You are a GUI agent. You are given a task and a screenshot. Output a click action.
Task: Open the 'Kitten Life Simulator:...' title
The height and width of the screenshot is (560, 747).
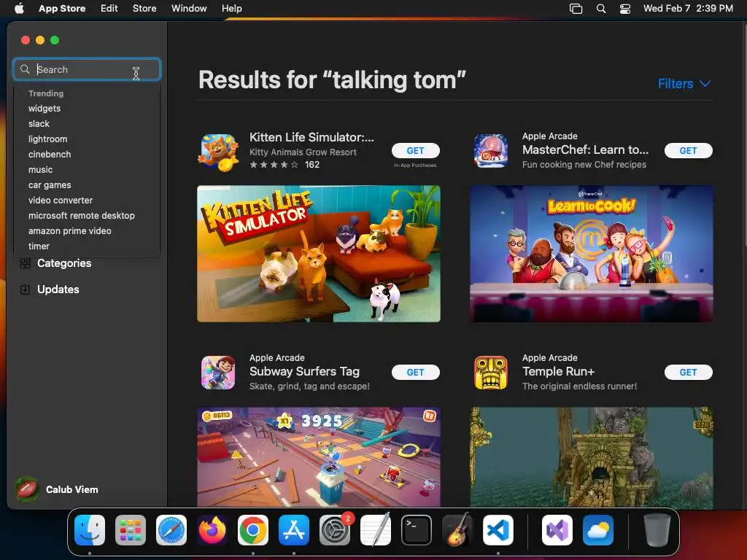point(311,137)
